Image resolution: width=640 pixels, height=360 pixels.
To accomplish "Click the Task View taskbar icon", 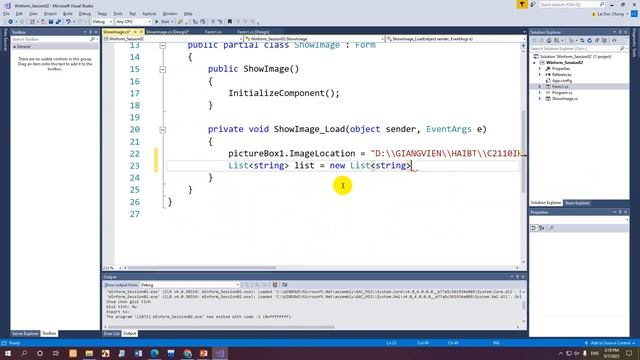I will coord(56,353).
